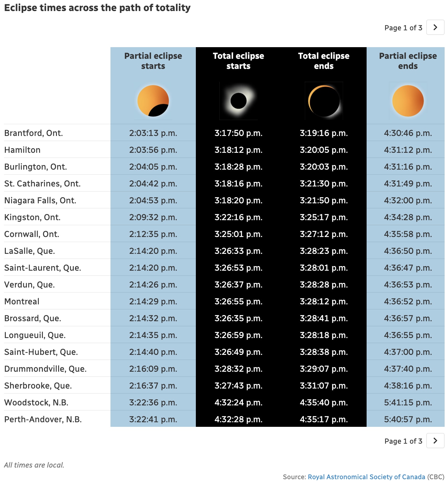
Task: Click the Brantford, Ont. row label
Action: (x=33, y=133)
